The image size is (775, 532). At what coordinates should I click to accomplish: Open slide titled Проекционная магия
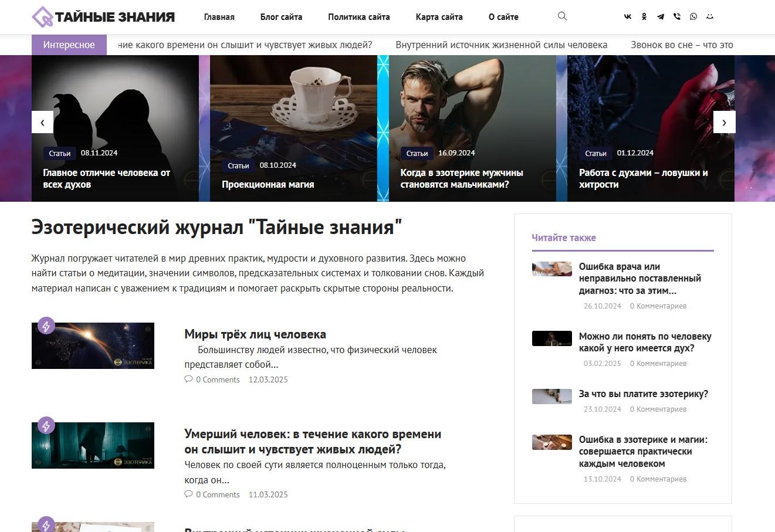pos(268,184)
